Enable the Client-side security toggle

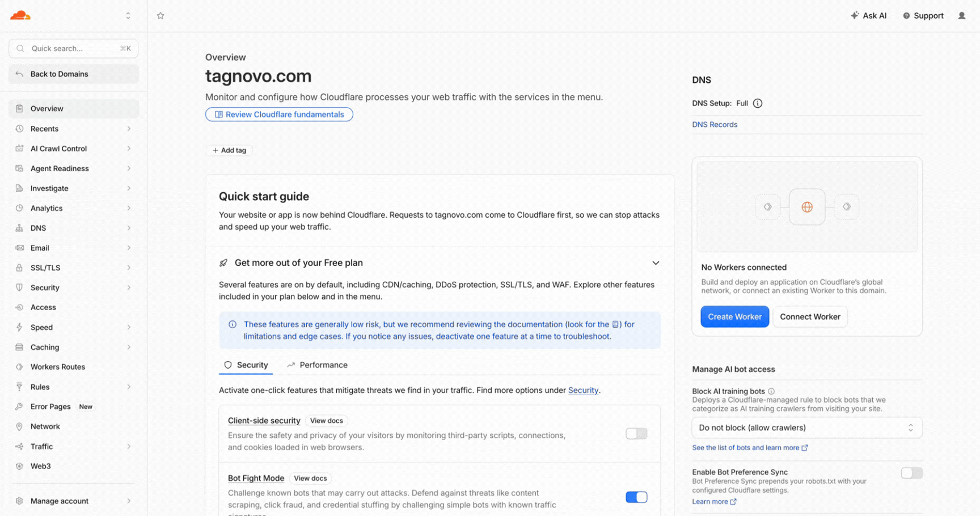(636, 434)
